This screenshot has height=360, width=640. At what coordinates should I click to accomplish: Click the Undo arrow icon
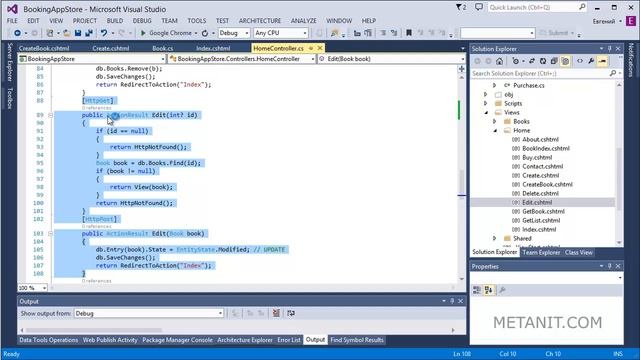(104, 33)
